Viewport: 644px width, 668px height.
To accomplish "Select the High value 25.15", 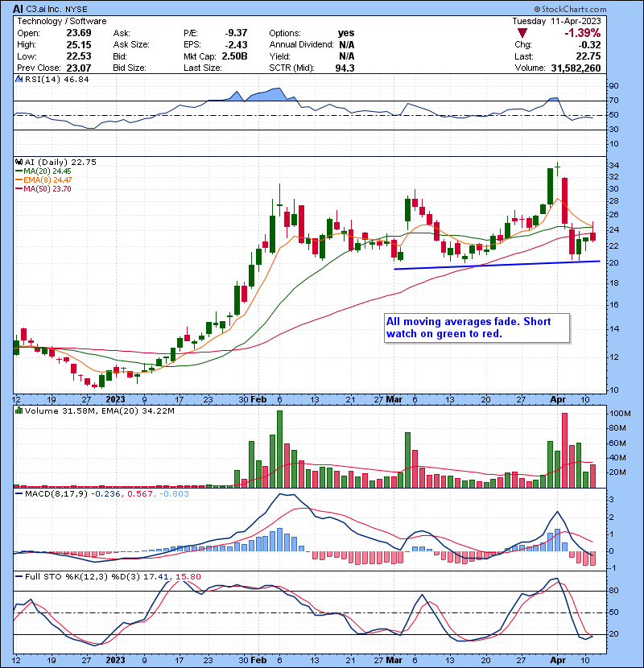I will (x=79, y=44).
